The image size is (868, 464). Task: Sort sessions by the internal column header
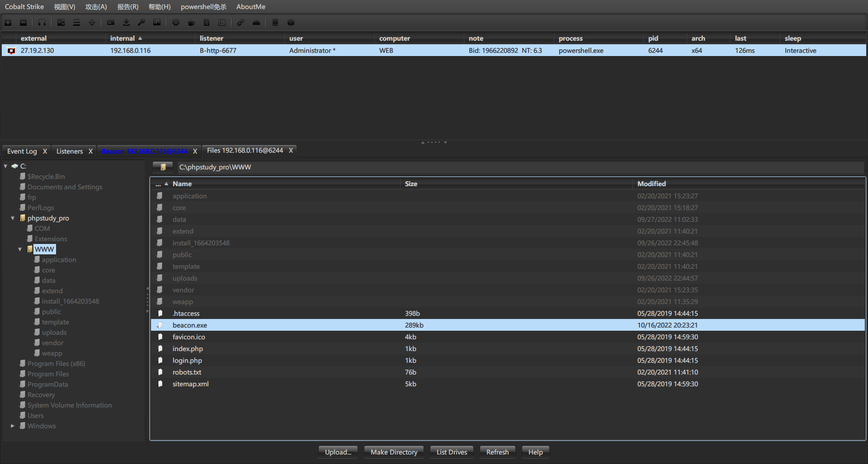pos(150,38)
